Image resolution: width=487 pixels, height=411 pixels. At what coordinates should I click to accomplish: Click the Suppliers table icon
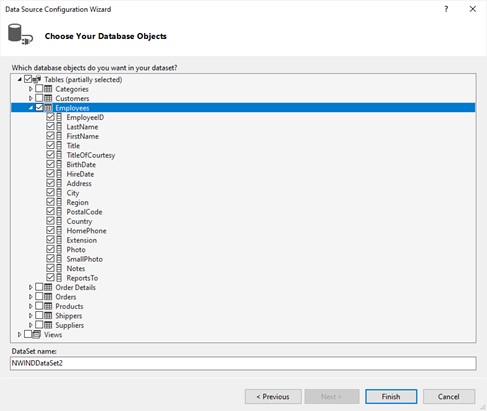point(48,325)
